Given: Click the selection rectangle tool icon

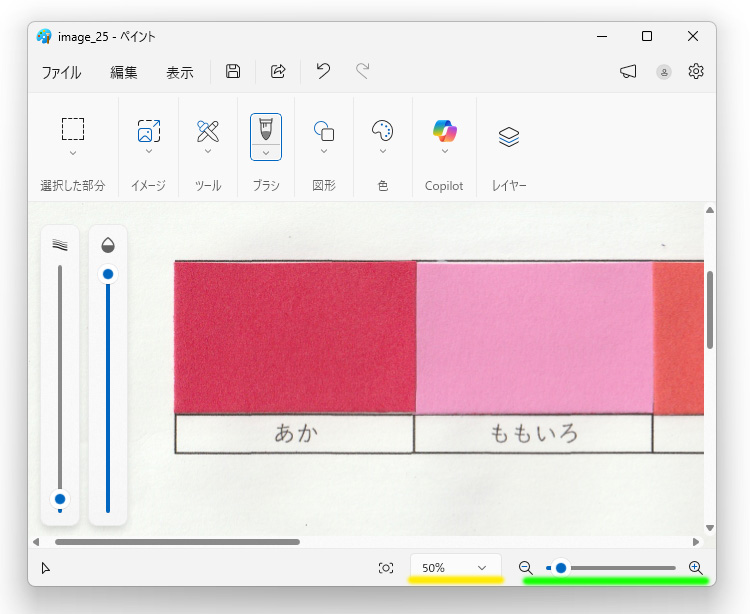Looking at the screenshot, I should [73, 129].
